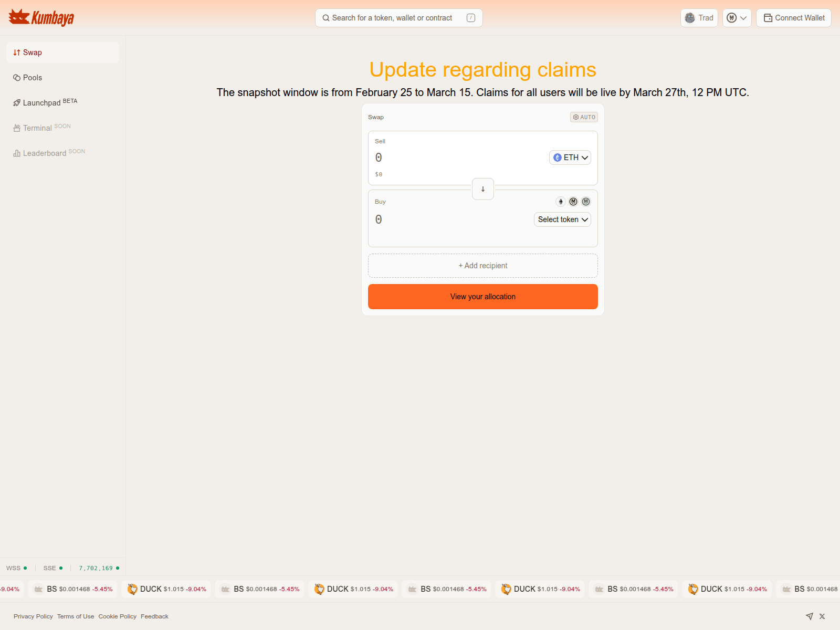Open the X social link icon
Image resolution: width=840 pixels, height=630 pixels.
[x=822, y=616]
